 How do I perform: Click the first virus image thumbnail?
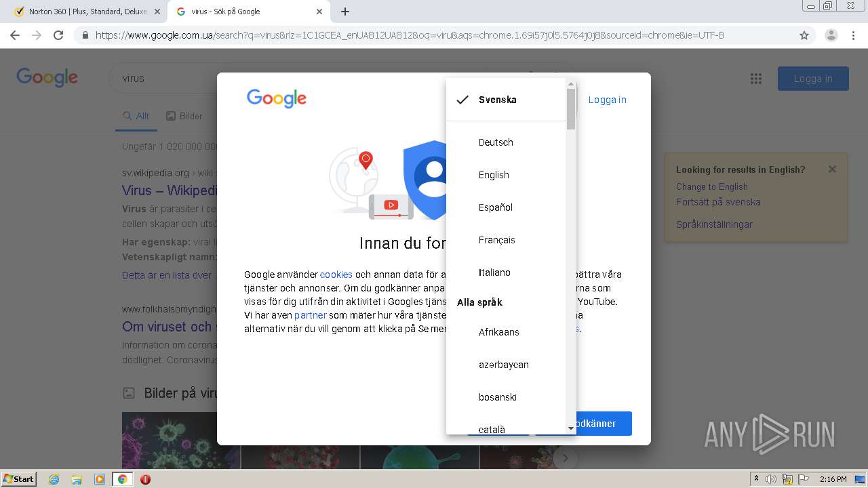pos(181,441)
